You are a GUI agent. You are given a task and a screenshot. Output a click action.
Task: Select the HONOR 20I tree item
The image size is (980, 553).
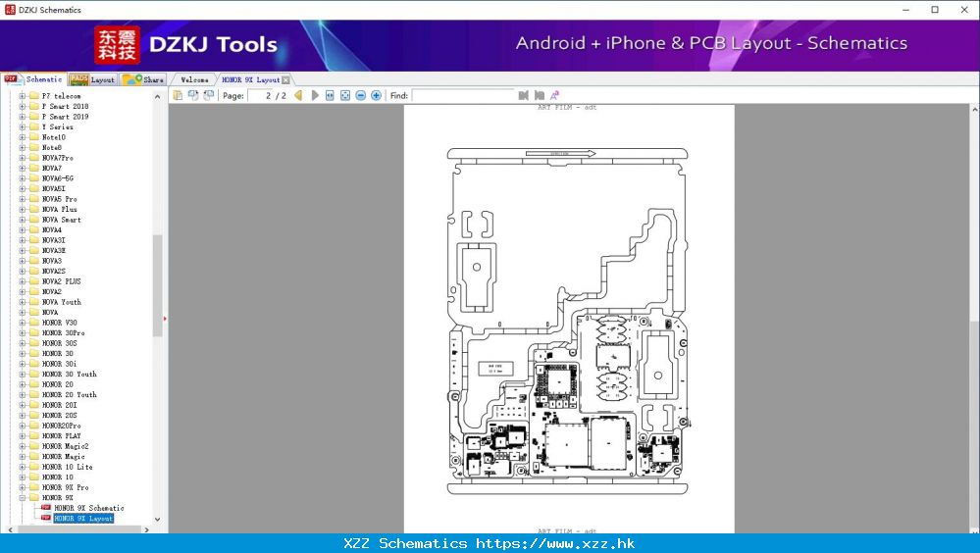pos(60,405)
